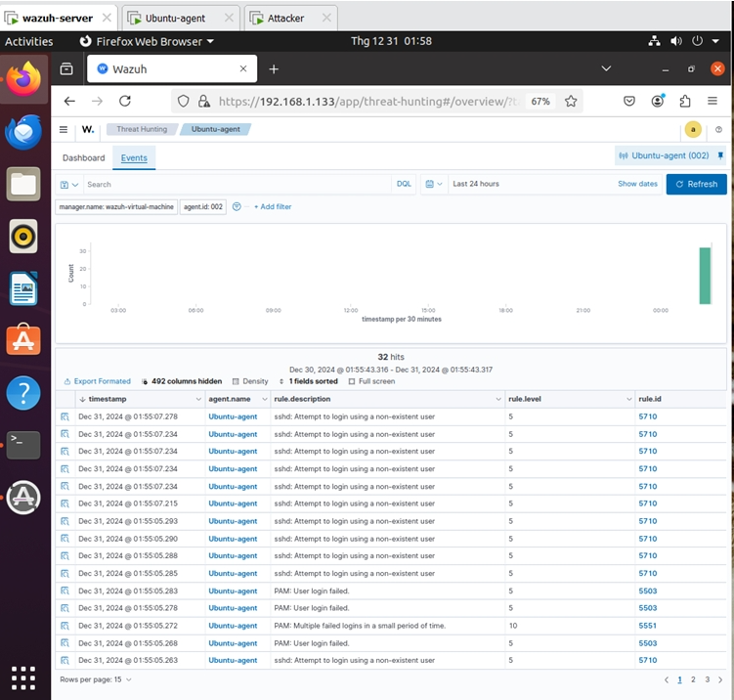Open the agent.id: 002 filter pill
The width and height of the screenshot is (734, 700).
click(203, 207)
